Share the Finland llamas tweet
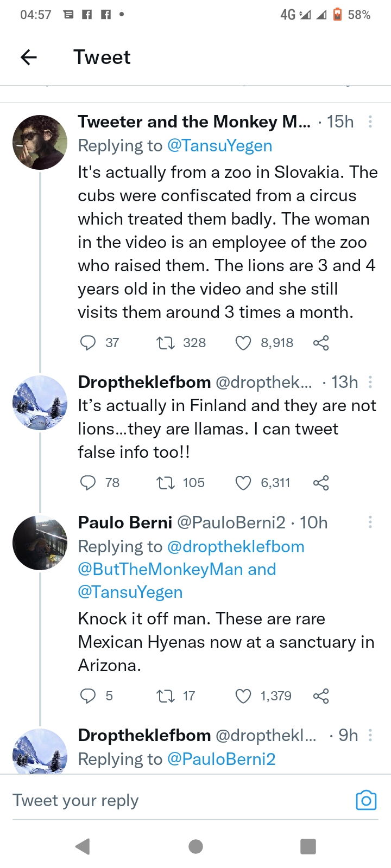The image size is (391, 868). (321, 483)
